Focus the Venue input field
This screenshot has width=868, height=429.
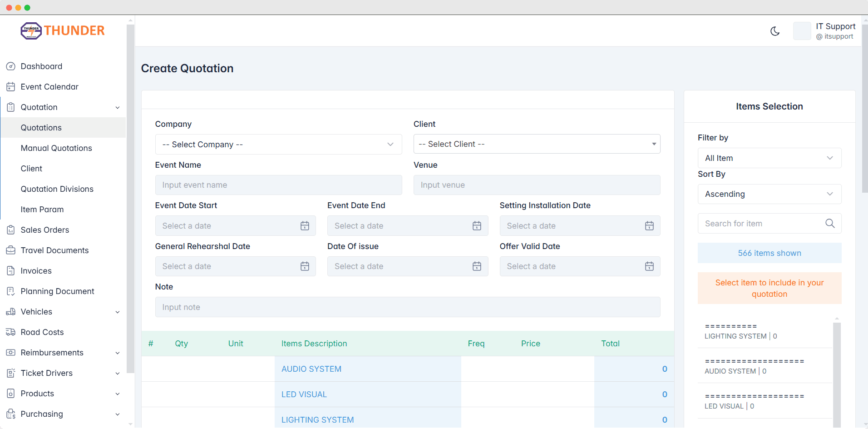coord(537,185)
